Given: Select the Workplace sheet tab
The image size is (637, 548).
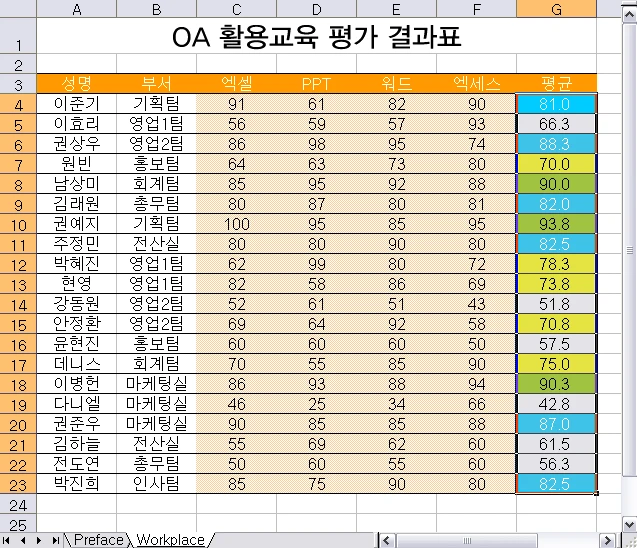Looking at the screenshot, I should click(x=170, y=540).
